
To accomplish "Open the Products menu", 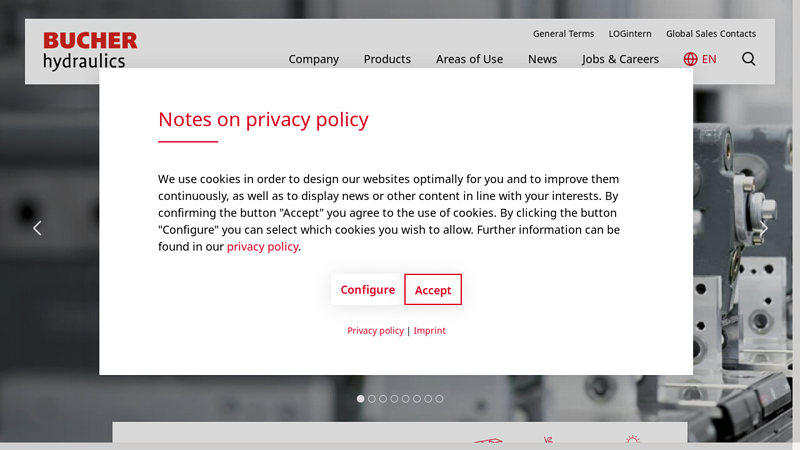I will tap(387, 59).
